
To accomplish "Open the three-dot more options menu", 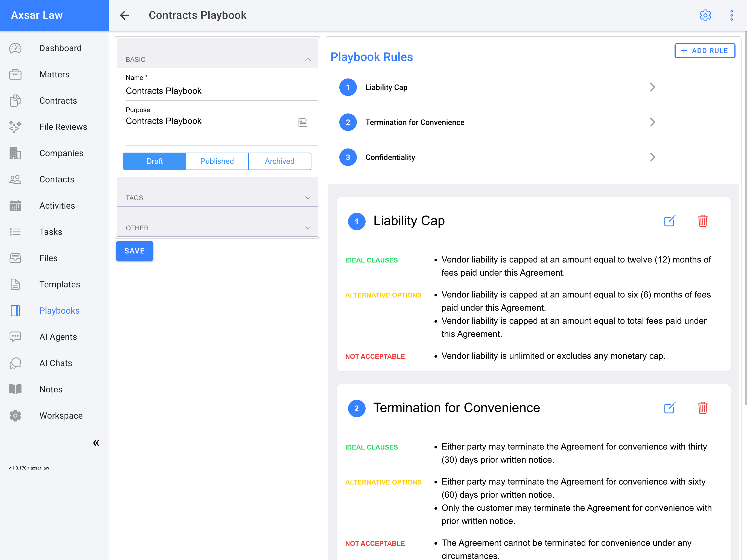I will [x=731, y=15].
